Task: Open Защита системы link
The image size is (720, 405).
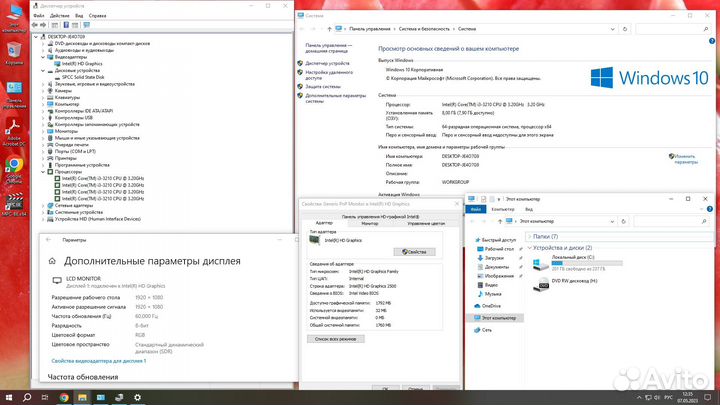Action: pos(323,86)
